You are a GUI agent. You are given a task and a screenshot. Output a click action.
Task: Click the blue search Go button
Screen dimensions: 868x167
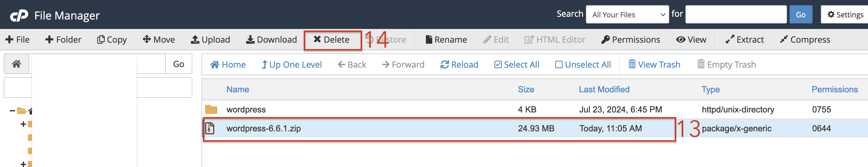coord(801,15)
